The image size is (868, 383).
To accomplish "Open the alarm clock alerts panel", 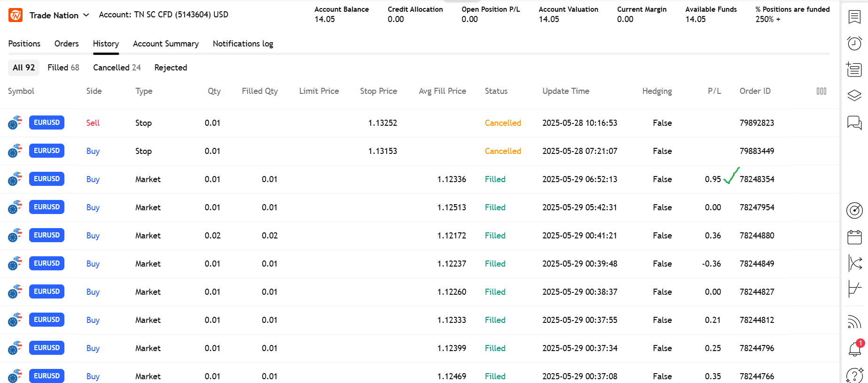I will [854, 43].
